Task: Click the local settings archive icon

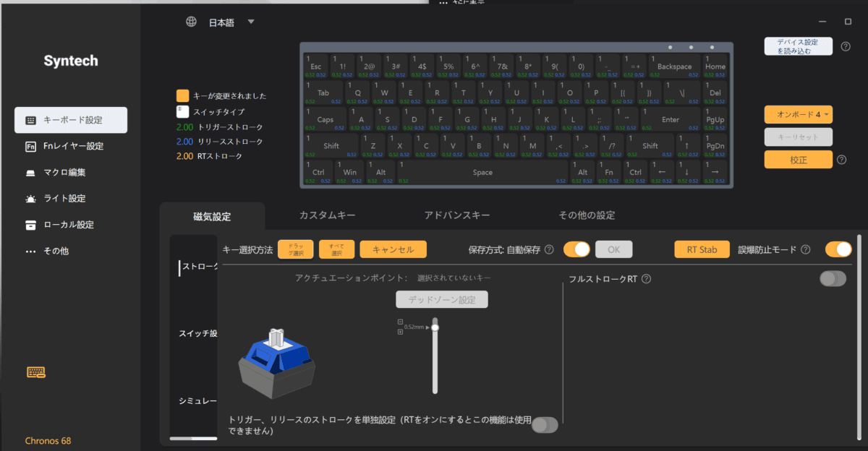Action: tap(30, 225)
